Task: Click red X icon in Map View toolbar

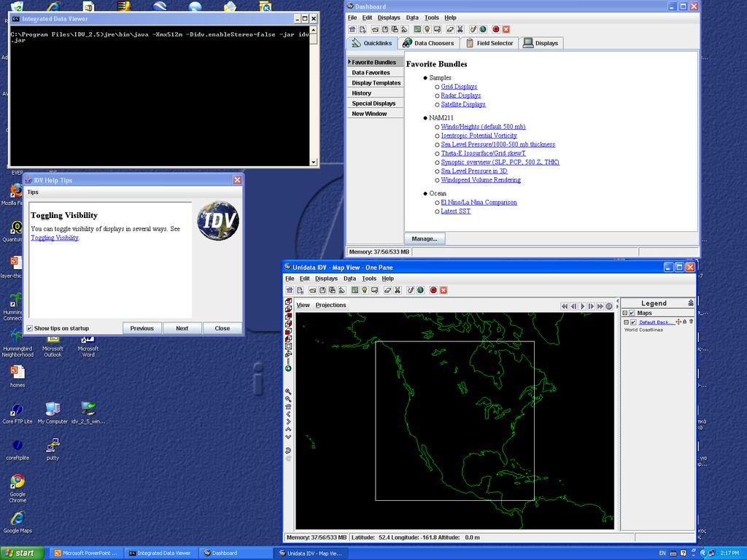Action: (444, 290)
